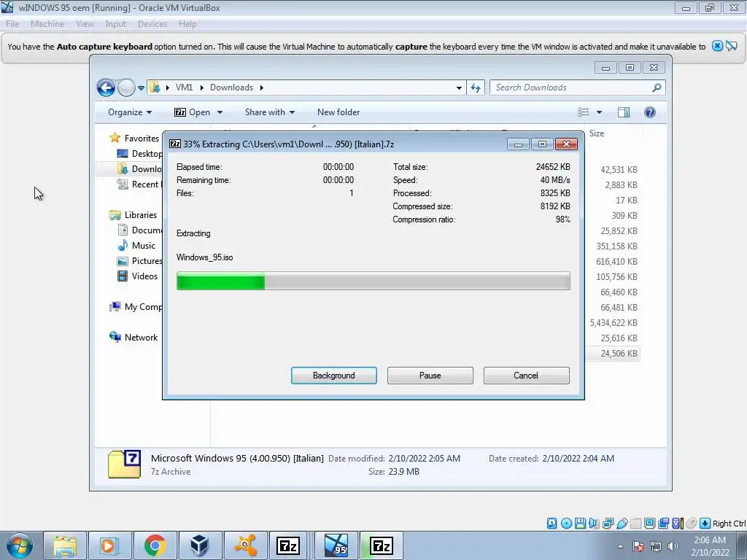Open the VirtualBox Help menu
Screen dimensions: 747x560
tap(187, 24)
